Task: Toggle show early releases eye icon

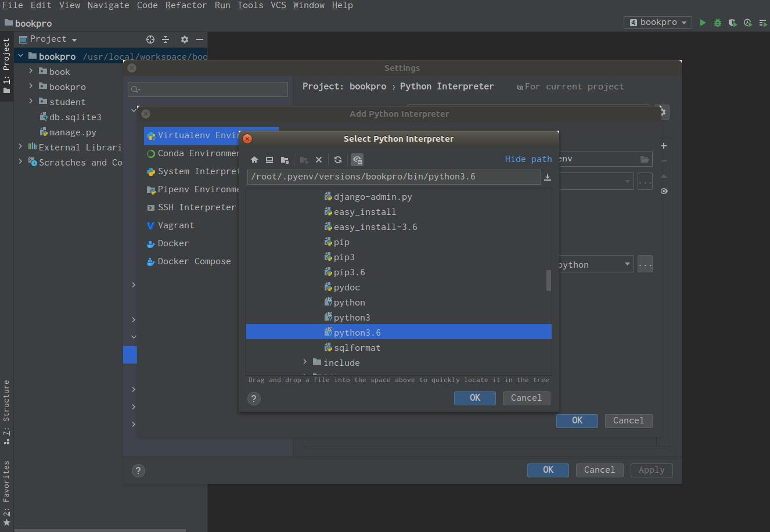Action: coord(664,191)
